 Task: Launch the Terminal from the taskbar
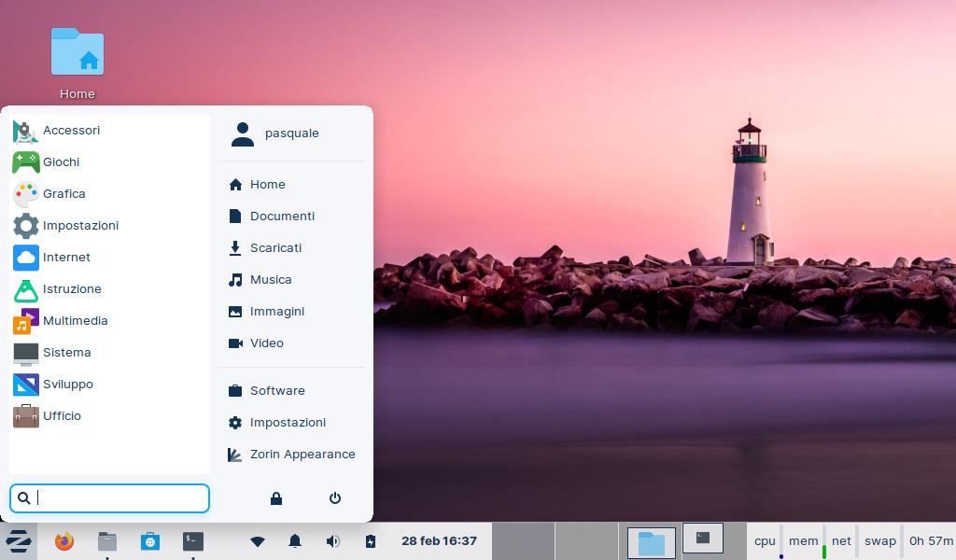[193, 541]
